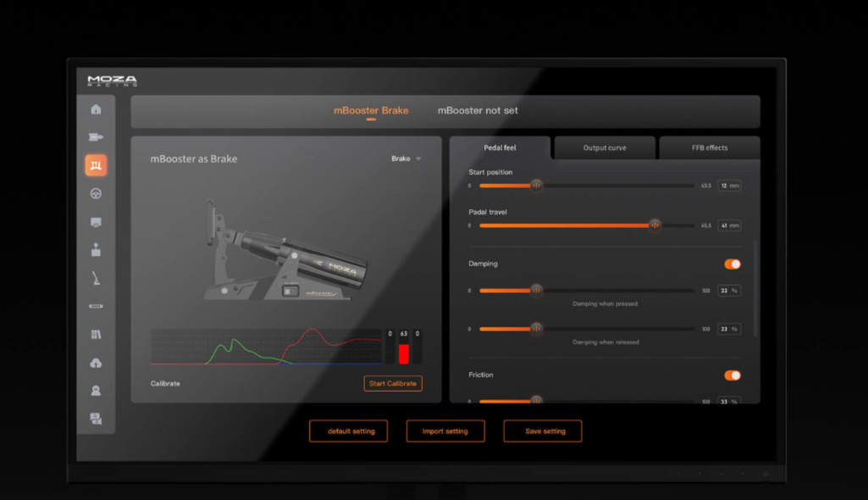This screenshot has width=868, height=500.
Task: Click the 'Calibrate' label
Action: (165, 383)
